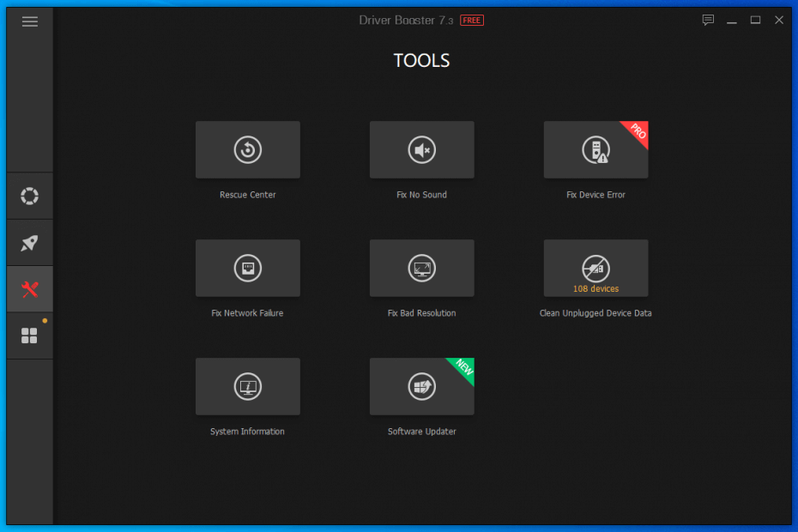Click the FREE badge next to the title
The height and width of the screenshot is (532, 798).
[x=470, y=20]
